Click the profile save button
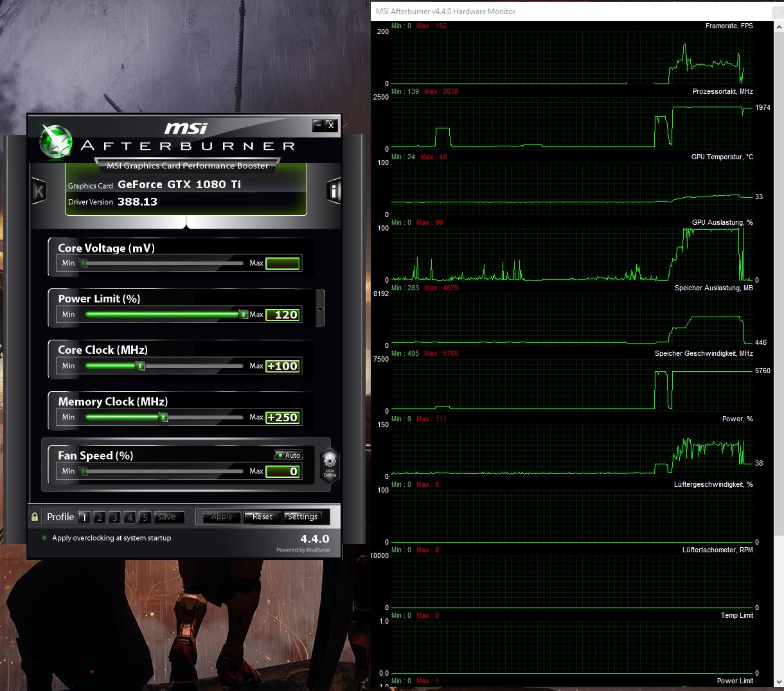The width and height of the screenshot is (784, 691). click(x=169, y=517)
